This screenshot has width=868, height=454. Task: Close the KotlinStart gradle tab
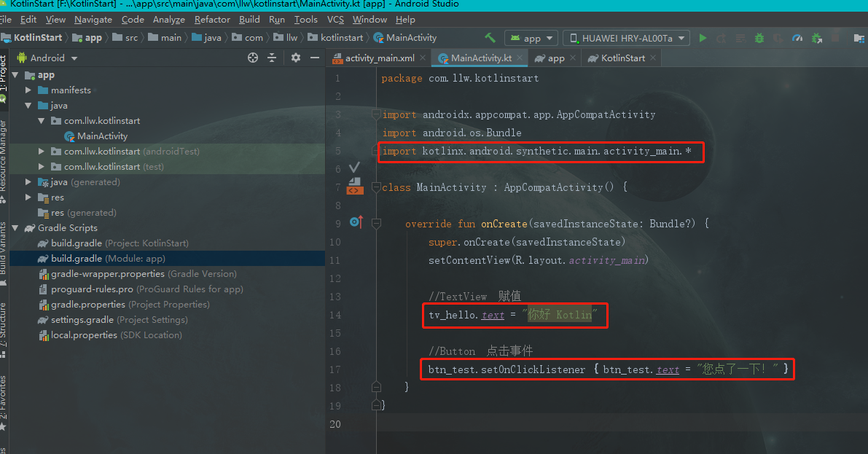point(653,58)
